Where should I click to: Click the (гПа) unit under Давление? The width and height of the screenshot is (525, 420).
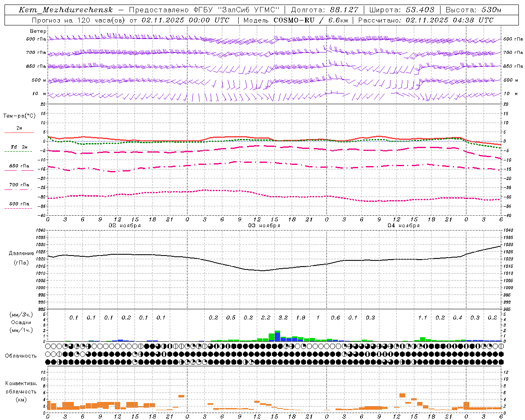21,263
